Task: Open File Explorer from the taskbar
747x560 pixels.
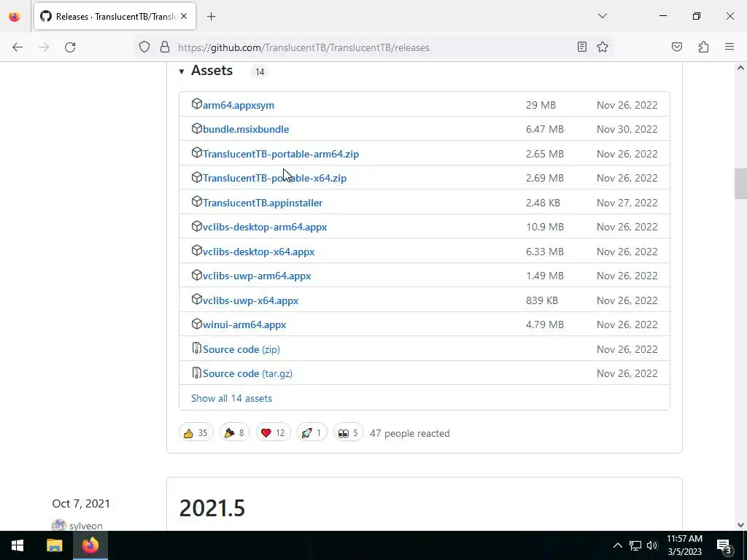Action: click(54, 545)
